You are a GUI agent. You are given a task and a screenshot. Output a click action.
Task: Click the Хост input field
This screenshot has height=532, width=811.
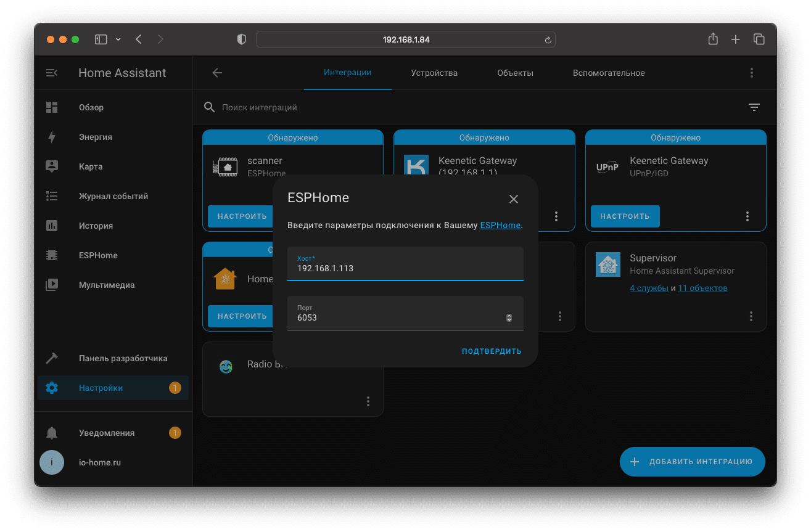405,268
